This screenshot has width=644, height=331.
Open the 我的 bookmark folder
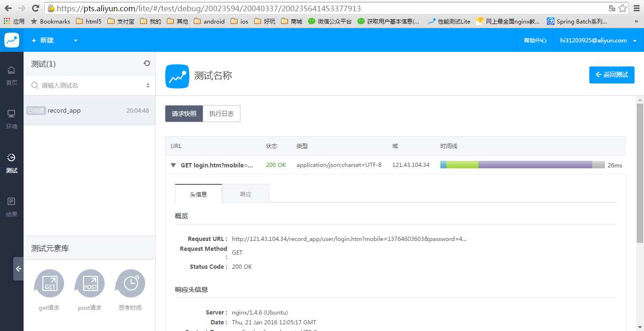(x=150, y=21)
